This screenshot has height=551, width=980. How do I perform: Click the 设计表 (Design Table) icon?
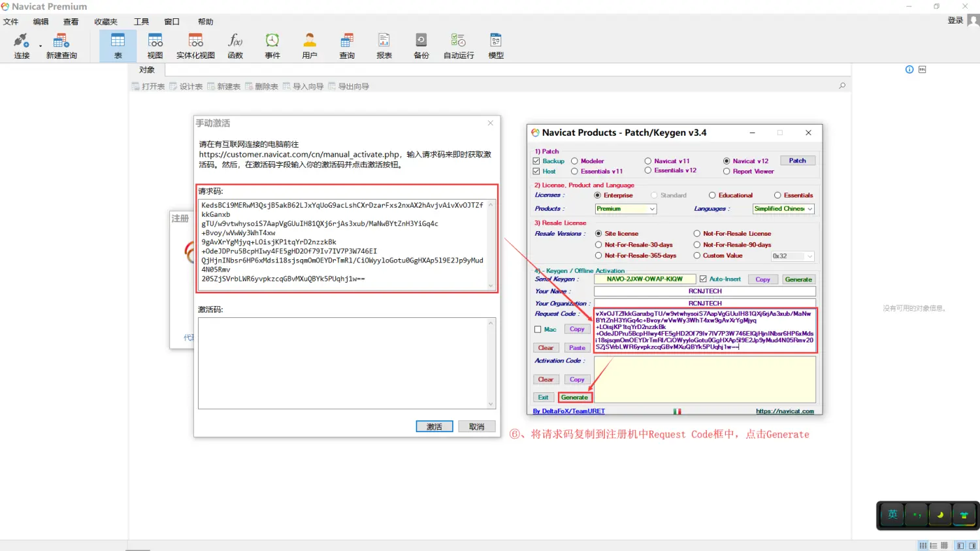[x=186, y=86]
